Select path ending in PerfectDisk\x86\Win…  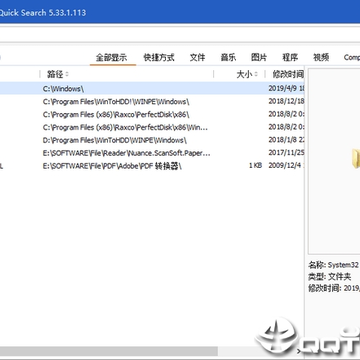152,127
